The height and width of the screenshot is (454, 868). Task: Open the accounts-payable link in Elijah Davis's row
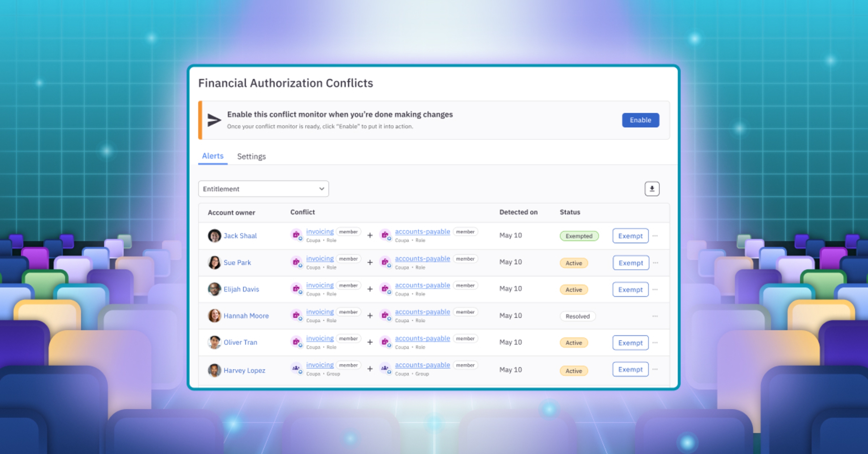pyautogui.click(x=422, y=285)
